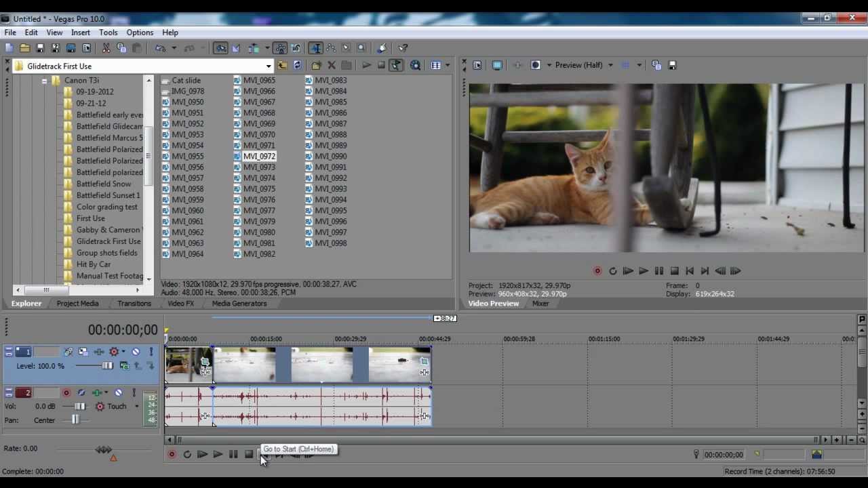Open the Split Screen View dropdown arrow
Screen dimensions: 868x488
(549, 65)
